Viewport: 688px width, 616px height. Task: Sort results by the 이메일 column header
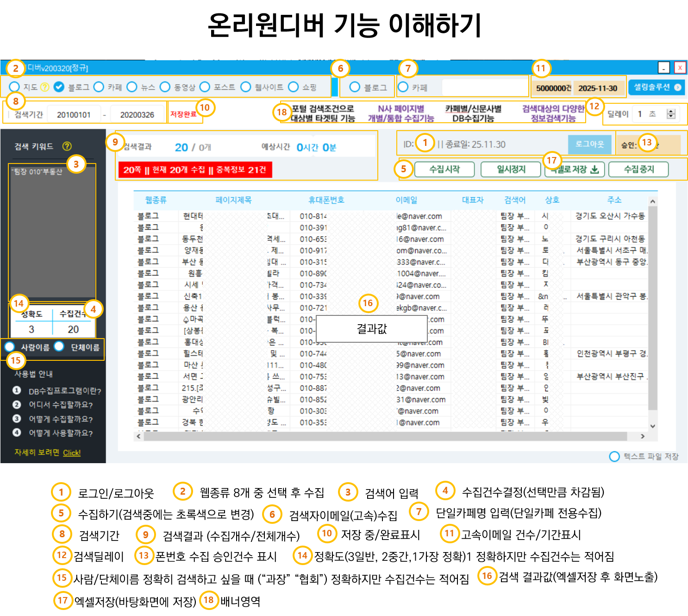(x=406, y=200)
